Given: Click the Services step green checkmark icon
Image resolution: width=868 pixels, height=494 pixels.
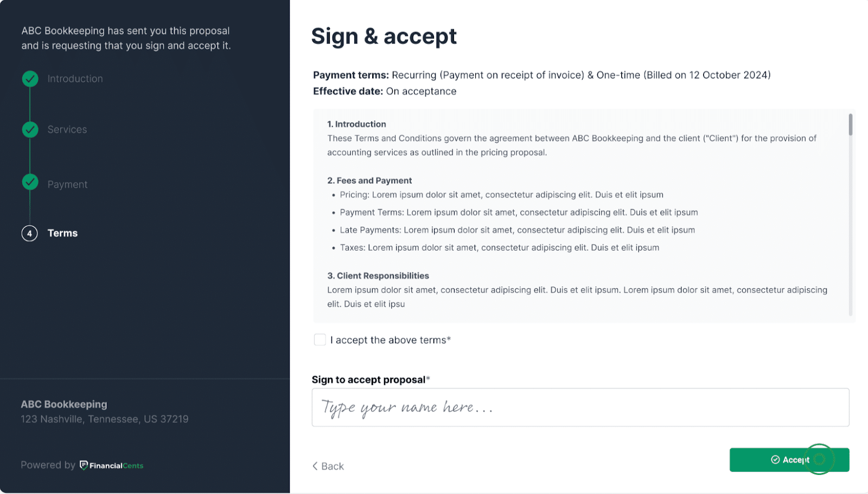Looking at the screenshot, I should pos(30,130).
